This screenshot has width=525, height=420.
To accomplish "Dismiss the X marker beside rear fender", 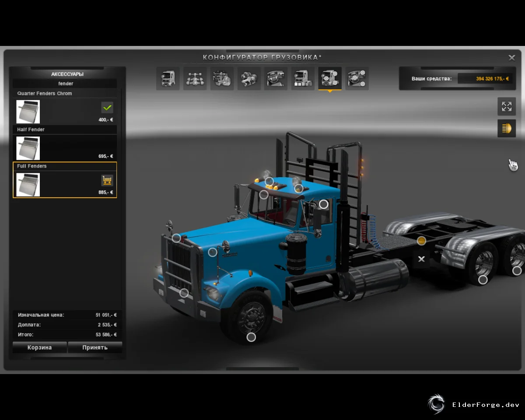I will click(x=421, y=259).
